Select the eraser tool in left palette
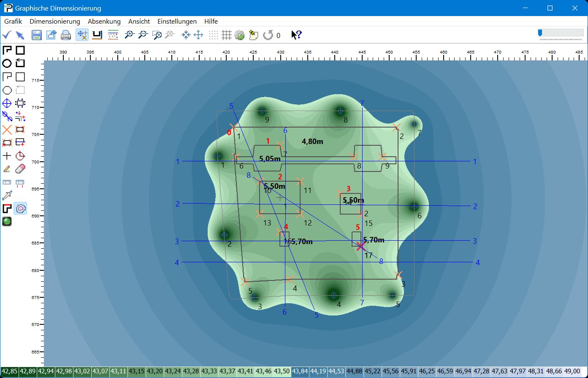The image size is (588, 378). click(x=20, y=169)
